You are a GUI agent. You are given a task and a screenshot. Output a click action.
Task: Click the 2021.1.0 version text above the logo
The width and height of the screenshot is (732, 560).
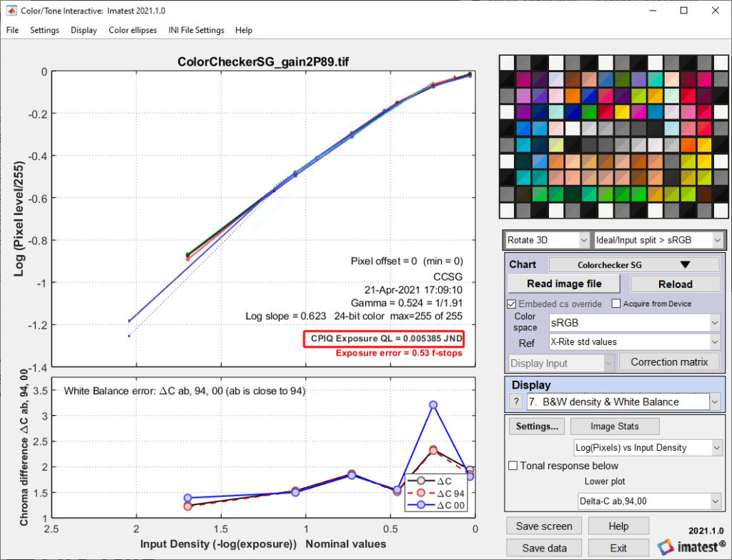tap(706, 531)
